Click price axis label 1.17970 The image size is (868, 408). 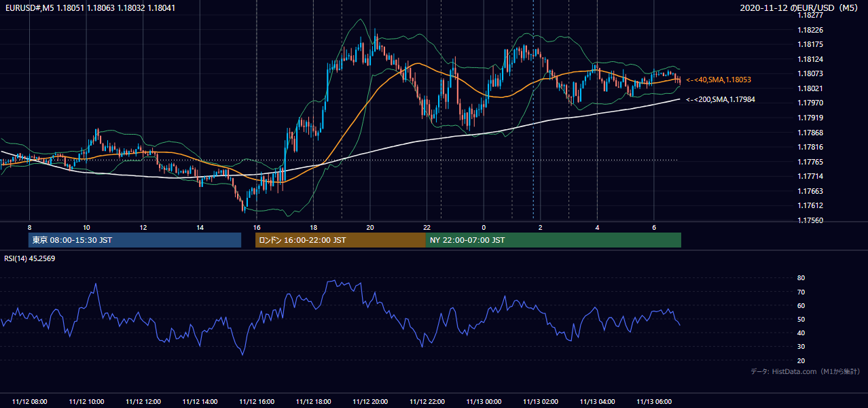tap(811, 103)
